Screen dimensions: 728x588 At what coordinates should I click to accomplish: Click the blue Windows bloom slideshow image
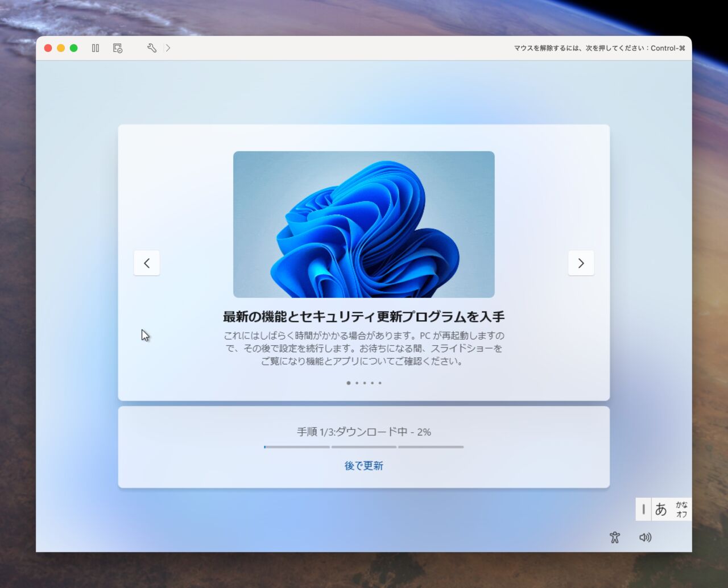pos(364,224)
